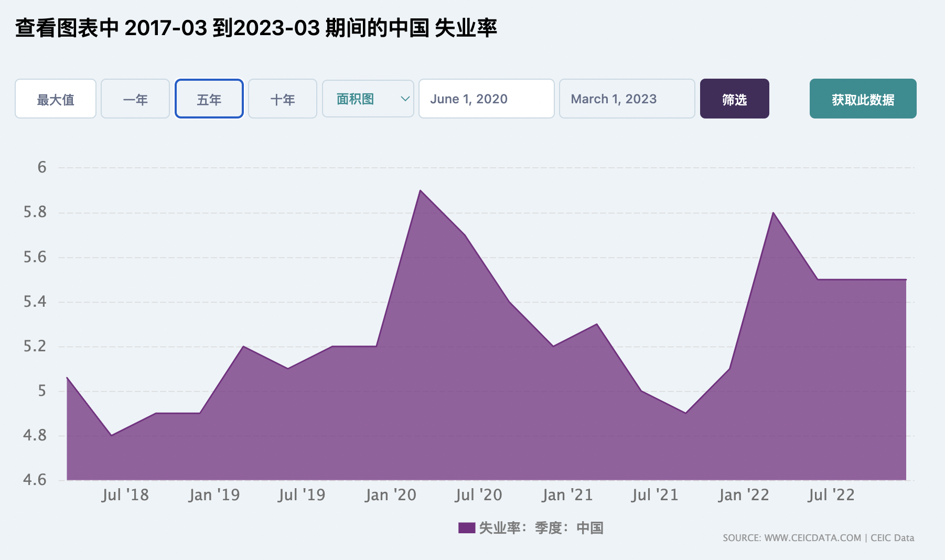Click the Jan '22 x-axis label
The height and width of the screenshot is (560, 945).
744,495
